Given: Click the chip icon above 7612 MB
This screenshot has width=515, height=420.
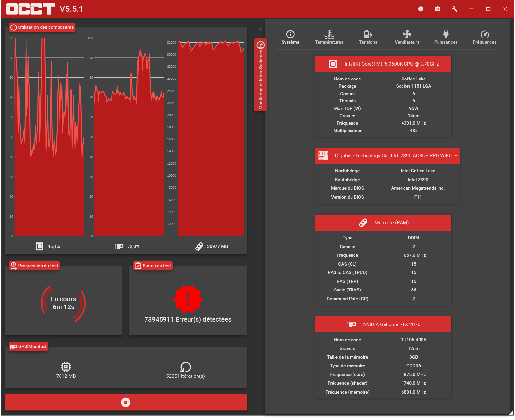Looking at the screenshot, I should [66, 367].
